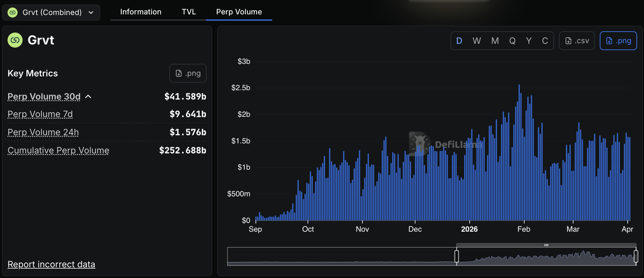Select the daily (D) chart interval
This screenshot has width=644, height=278.
(459, 41)
